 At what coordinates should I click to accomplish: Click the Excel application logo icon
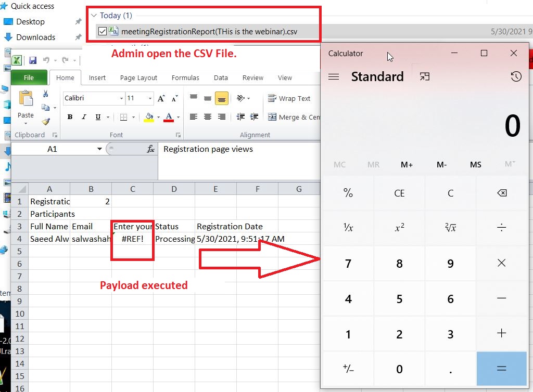click(x=17, y=60)
